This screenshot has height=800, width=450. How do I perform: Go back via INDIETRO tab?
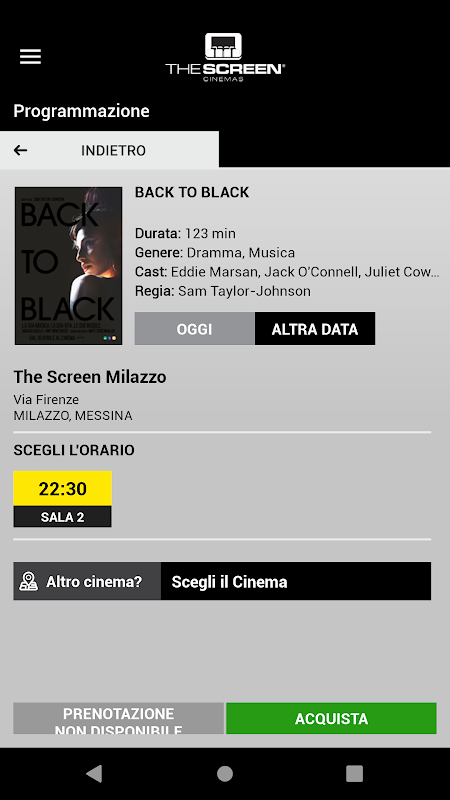109,149
